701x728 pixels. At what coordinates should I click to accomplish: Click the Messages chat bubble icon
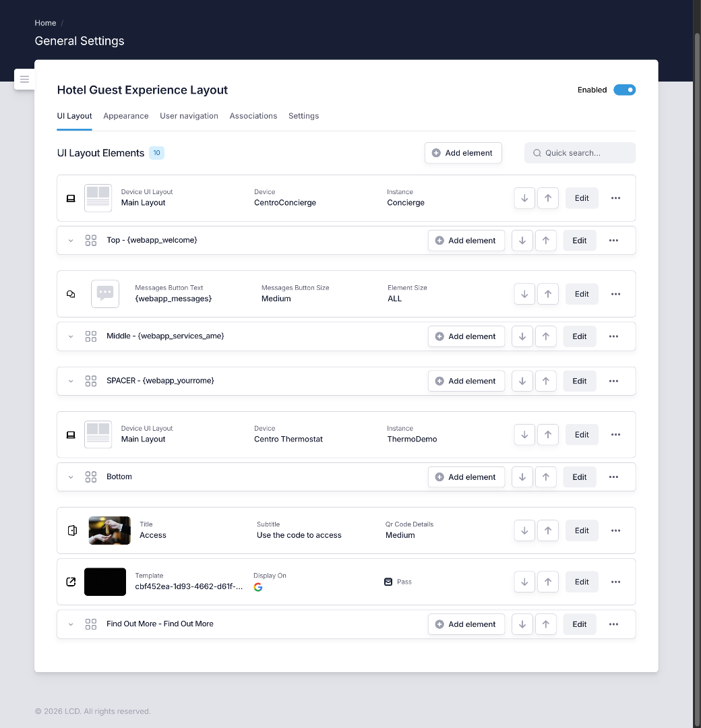[x=71, y=293]
